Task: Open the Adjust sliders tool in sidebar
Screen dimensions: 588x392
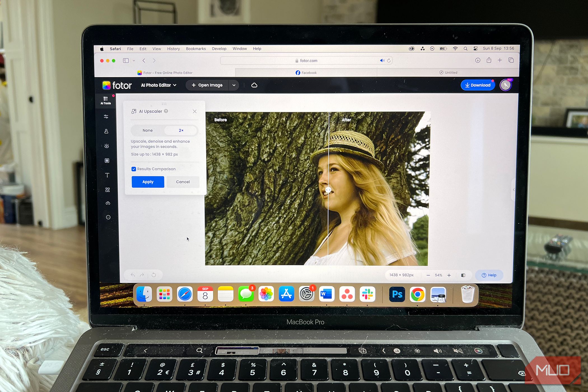Action: pos(106,116)
